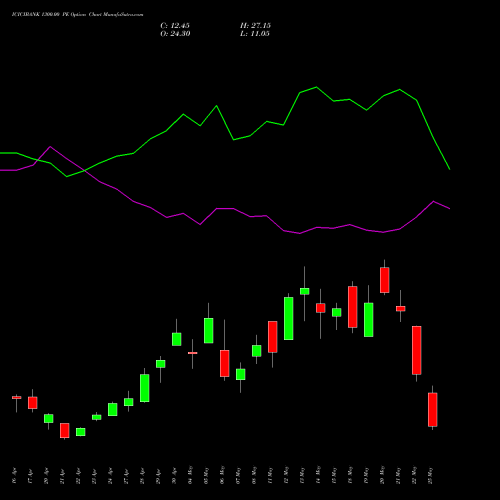Click the 04 May date label

click(x=190, y=475)
